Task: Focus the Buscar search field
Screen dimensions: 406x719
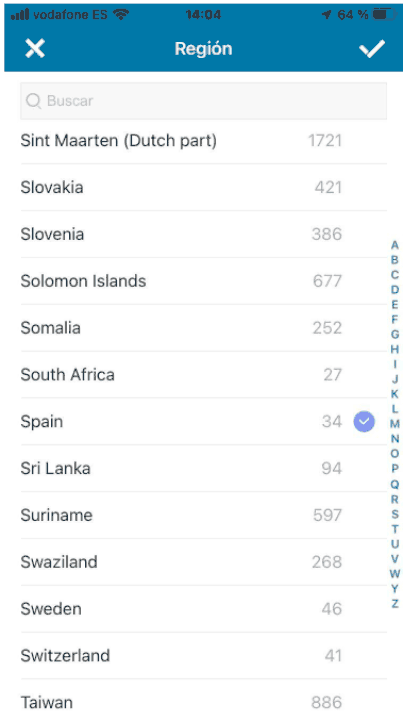Action: (x=204, y=101)
